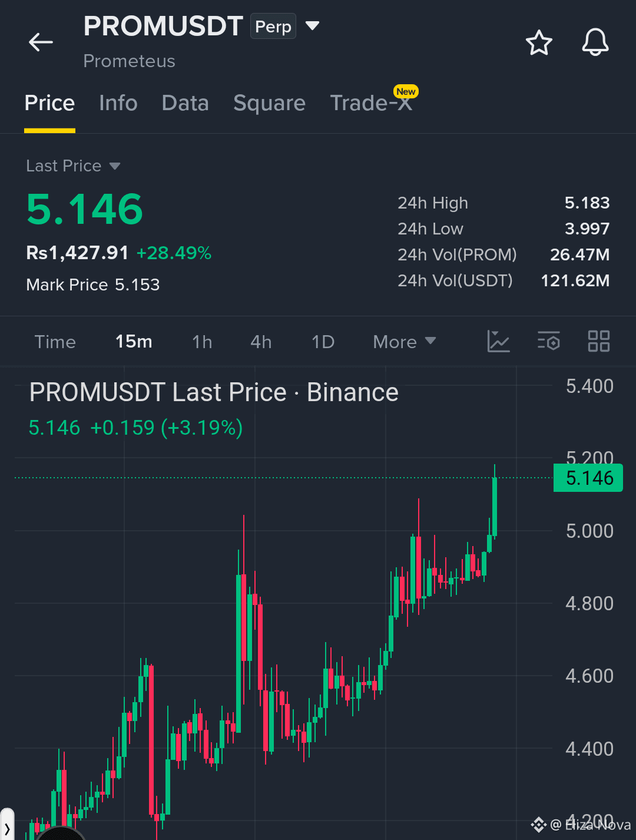
Task: Switch to the Price tab
Action: coord(49,103)
